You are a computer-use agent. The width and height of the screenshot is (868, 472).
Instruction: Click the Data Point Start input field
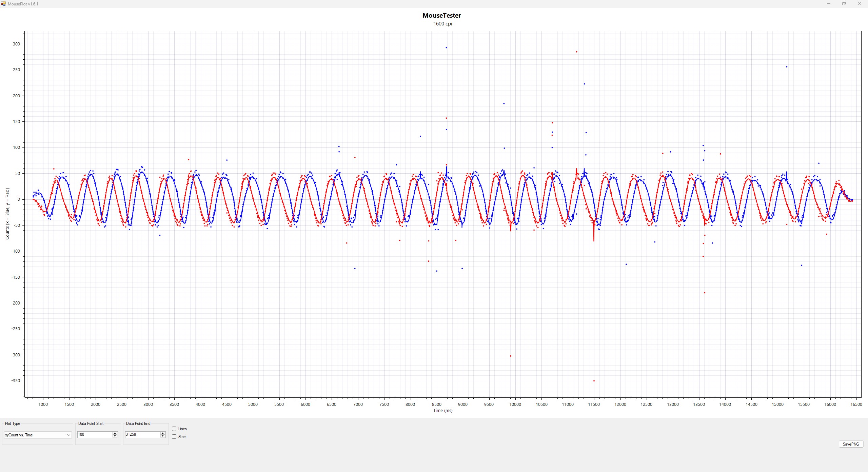[95, 434]
